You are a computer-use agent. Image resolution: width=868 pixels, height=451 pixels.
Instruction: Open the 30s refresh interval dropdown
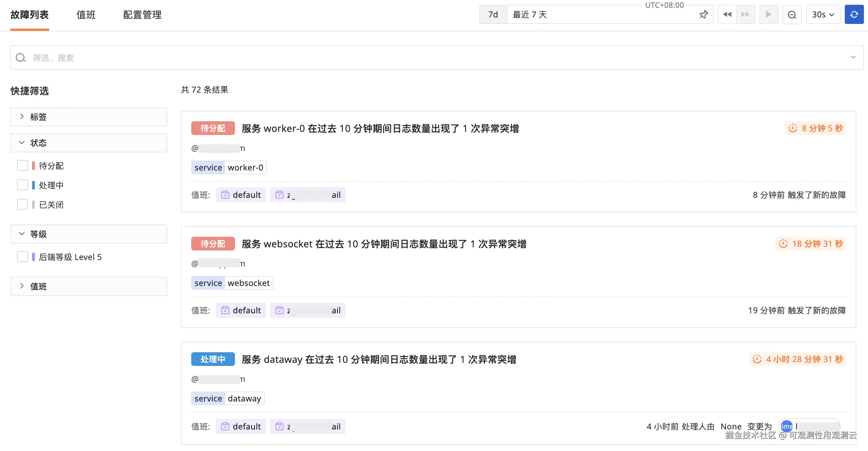click(823, 15)
